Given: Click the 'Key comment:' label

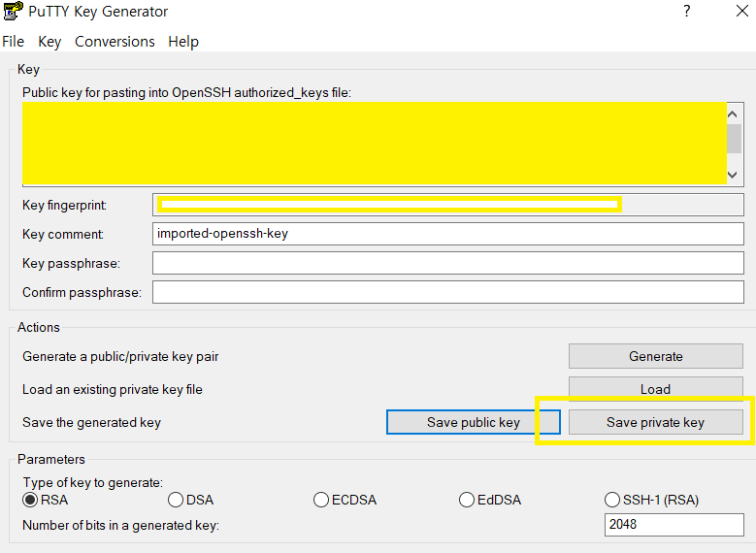Looking at the screenshot, I should pyautogui.click(x=63, y=235).
